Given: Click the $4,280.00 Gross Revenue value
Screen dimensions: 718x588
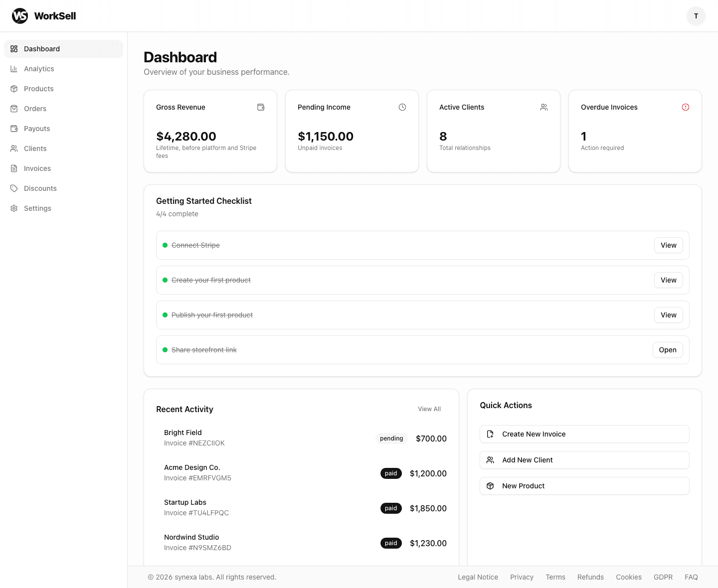Looking at the screenshot, I should click(x=186, y=137).
